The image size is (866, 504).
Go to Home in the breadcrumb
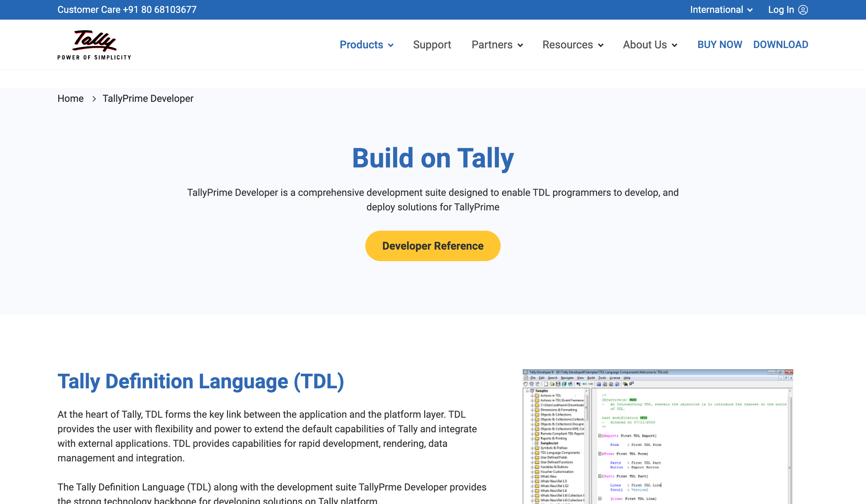pyautogui.click(x=70, y=98)
